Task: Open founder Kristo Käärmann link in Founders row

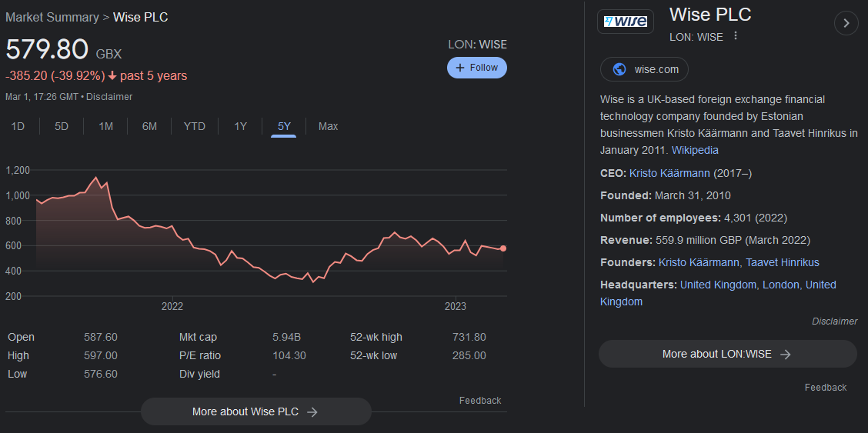Action: click(x=699, y=262)
